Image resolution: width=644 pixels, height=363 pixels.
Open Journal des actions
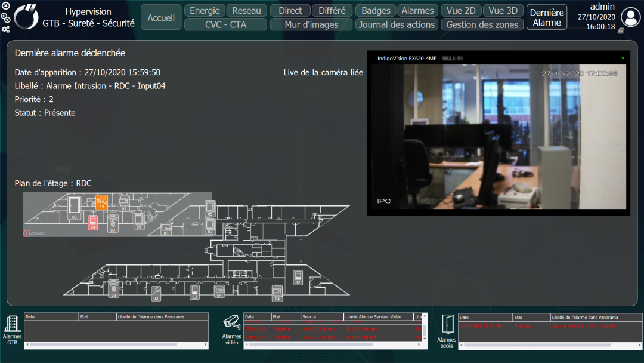coord(397,24)
